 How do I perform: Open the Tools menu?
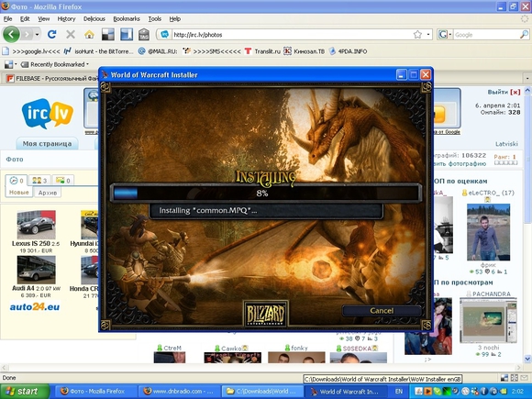pos(155,19)
